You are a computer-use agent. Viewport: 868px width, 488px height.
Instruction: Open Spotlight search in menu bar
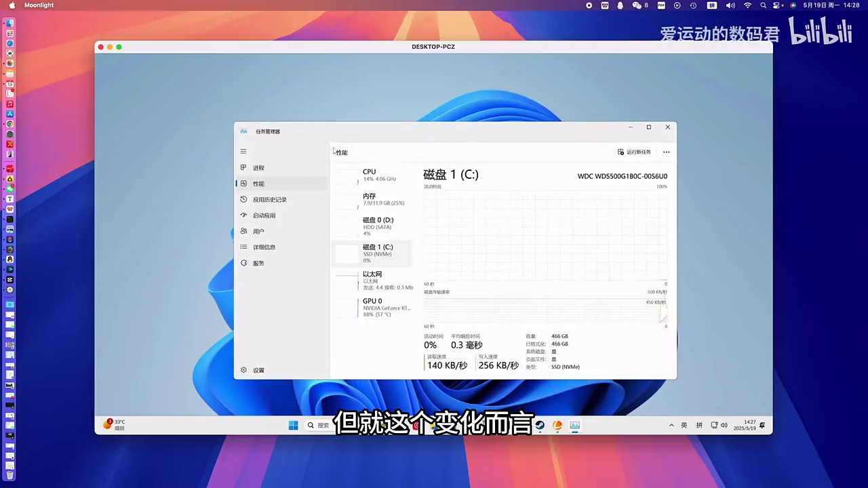click(764, 5)
